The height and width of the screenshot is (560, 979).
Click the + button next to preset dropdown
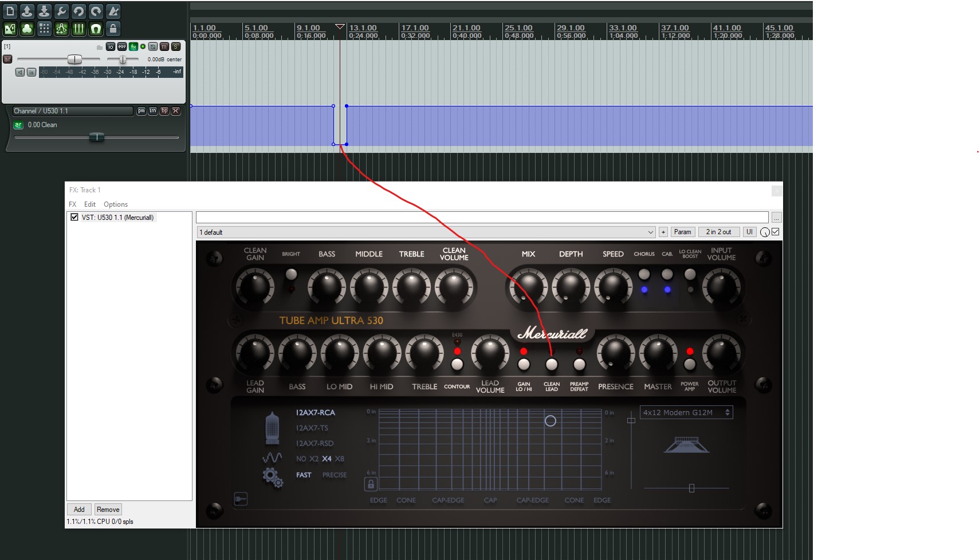point(663,232)
